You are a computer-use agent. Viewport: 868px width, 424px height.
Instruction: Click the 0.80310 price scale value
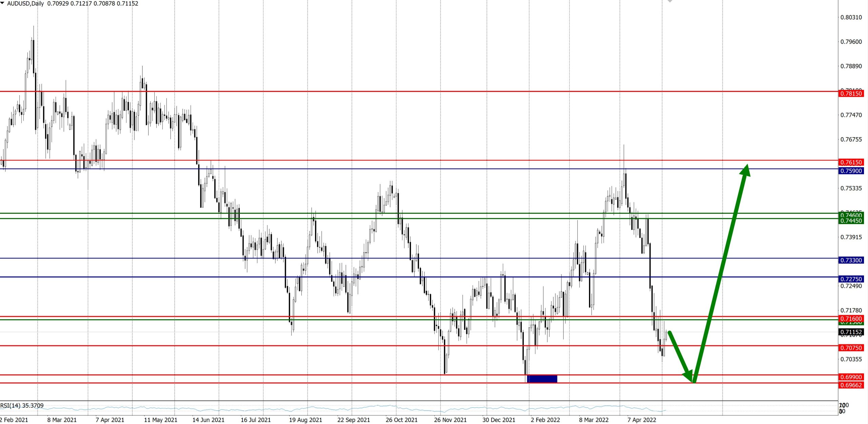[x=851, y=17]
